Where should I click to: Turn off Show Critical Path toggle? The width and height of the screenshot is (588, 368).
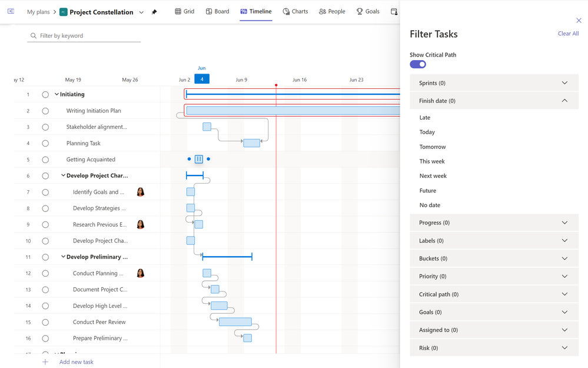click(418, 64)
